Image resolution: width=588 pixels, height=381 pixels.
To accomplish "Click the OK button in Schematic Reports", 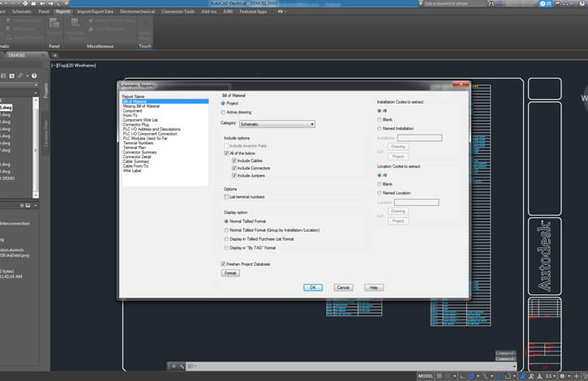I will (x=313, y=287).
